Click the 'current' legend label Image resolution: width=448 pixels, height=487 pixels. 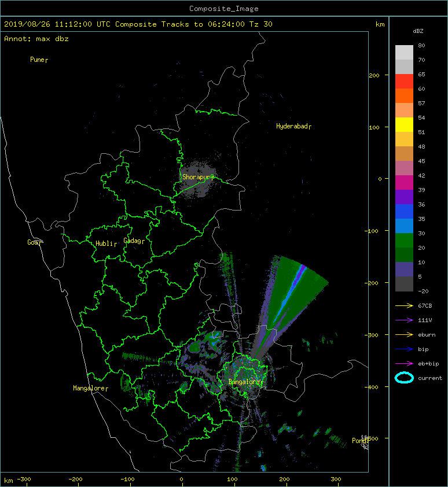coord(430,378)
